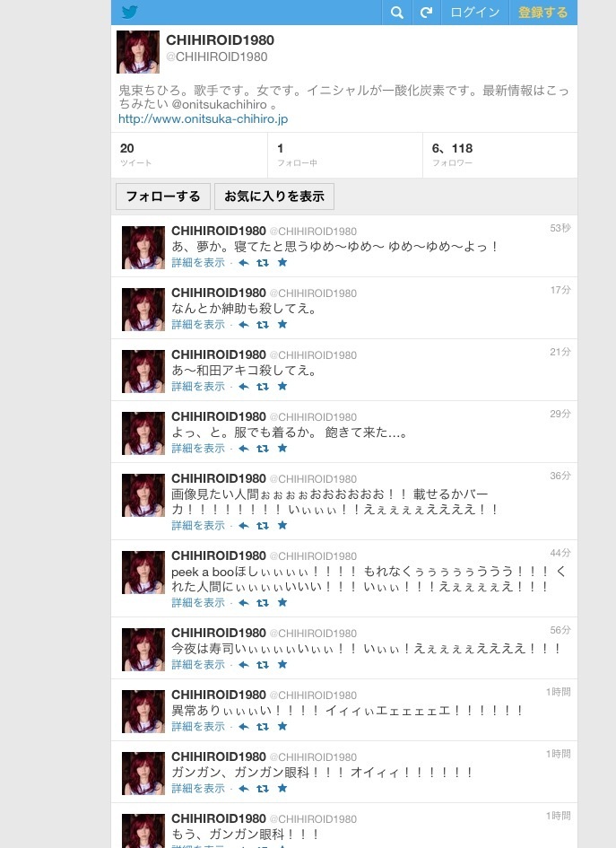The image size is (616, 848).
Task: Retweet the 17分 tweet
Action: coord(263,325)
